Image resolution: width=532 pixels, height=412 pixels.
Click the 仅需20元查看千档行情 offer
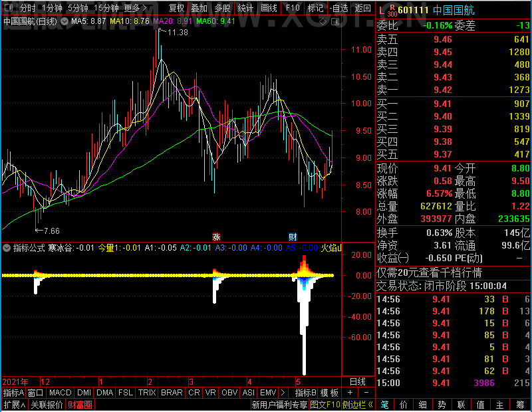(x=429, y=272)
